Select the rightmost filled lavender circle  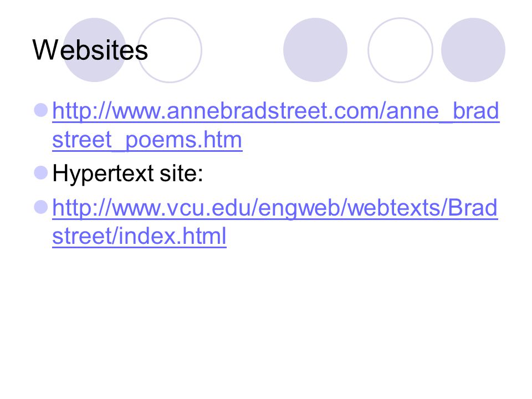click(473, 50)
